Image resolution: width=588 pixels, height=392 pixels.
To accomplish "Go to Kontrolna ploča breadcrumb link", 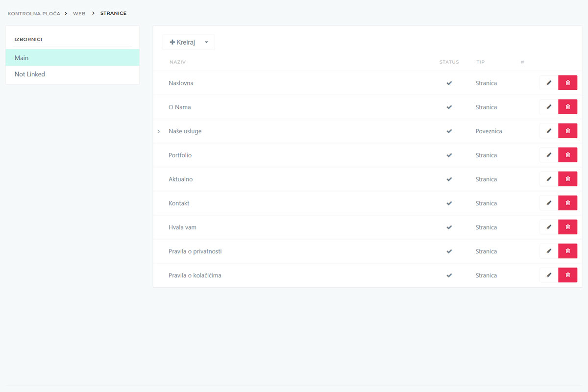I will click(x=34, y=13).
